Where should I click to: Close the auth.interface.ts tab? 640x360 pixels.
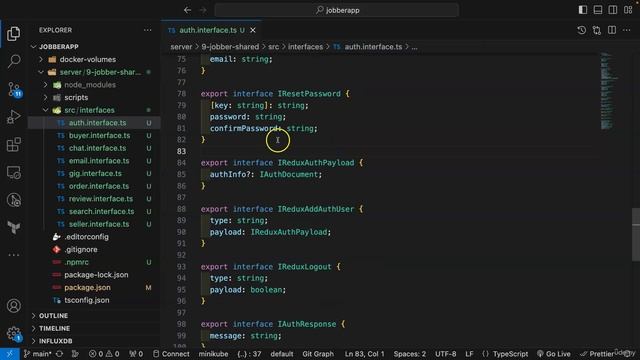point(253,30)
